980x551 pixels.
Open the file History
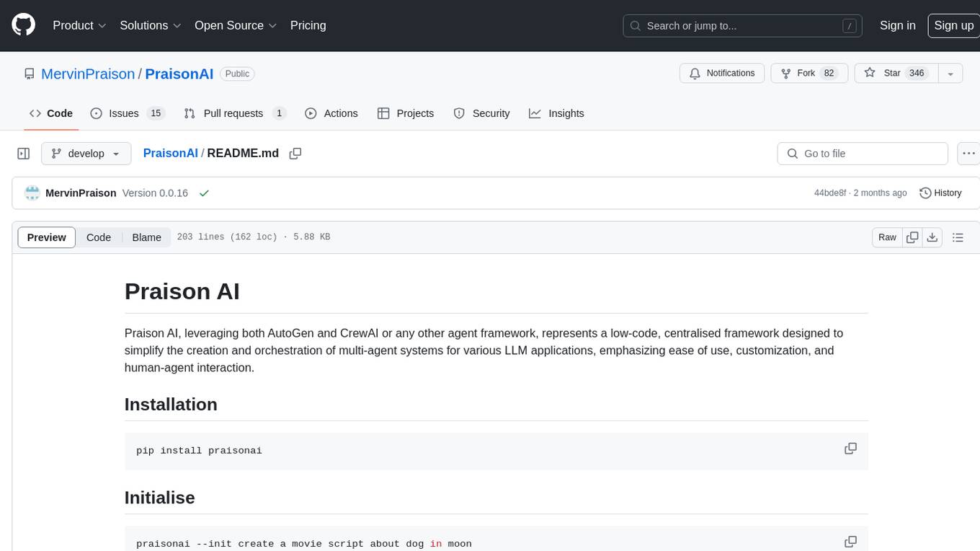coord(940,193)
